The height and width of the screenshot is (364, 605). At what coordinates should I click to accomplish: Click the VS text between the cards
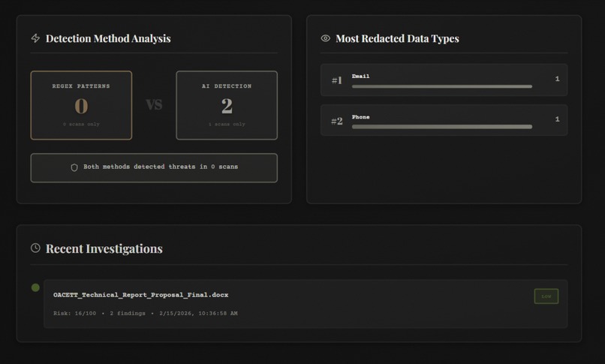tap(154, 104)
